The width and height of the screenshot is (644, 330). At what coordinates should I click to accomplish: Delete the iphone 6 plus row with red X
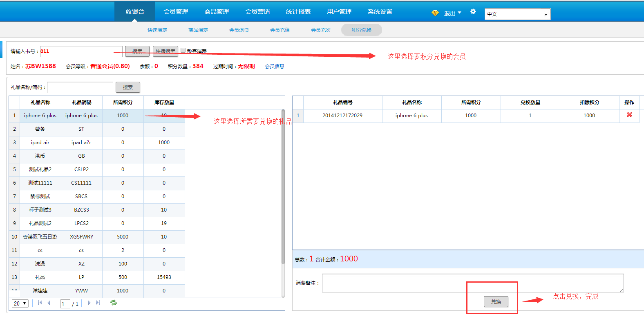pos(629,115)
